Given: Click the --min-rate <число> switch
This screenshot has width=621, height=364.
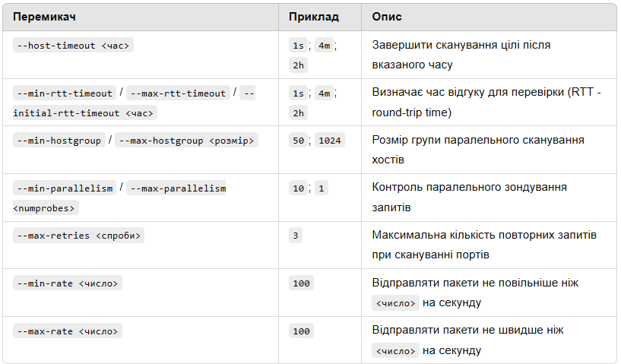Looking at the screenshot, I should [x=68, y=283].
